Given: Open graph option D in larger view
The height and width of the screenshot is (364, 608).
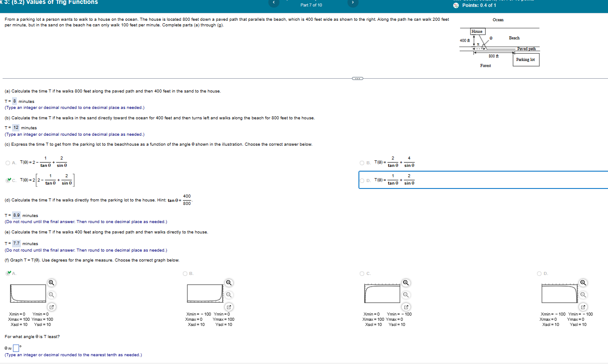Looking at the screenshot, I should (583, 307).
